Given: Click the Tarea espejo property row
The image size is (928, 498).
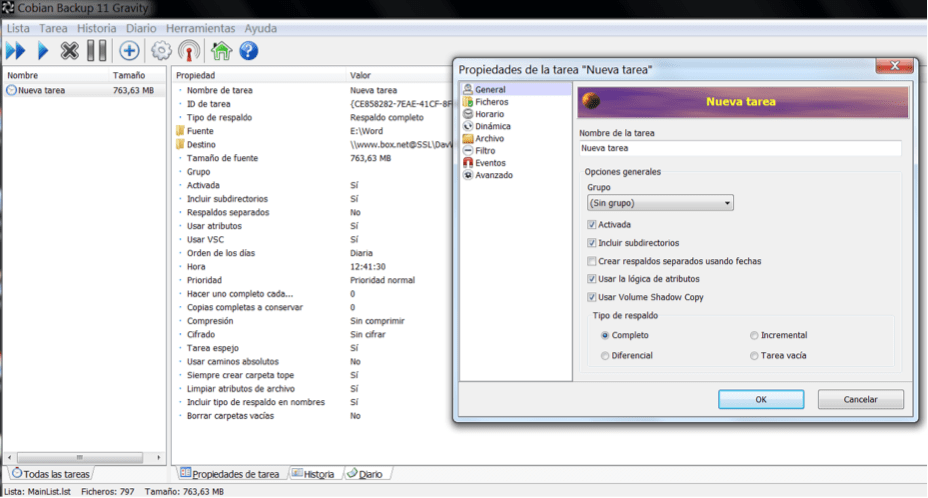Looking at the screenshot, I should [x=314, y=348].
